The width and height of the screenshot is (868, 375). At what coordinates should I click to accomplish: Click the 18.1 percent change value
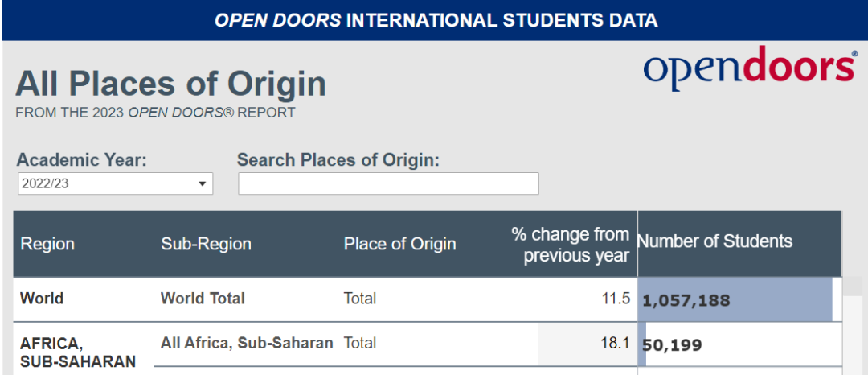[616, 344]
